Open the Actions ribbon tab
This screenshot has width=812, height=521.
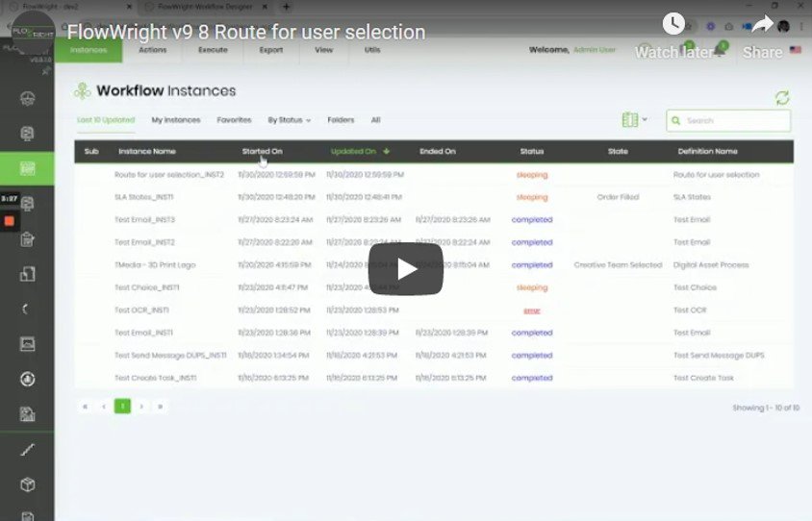click(x=152, y=49)
